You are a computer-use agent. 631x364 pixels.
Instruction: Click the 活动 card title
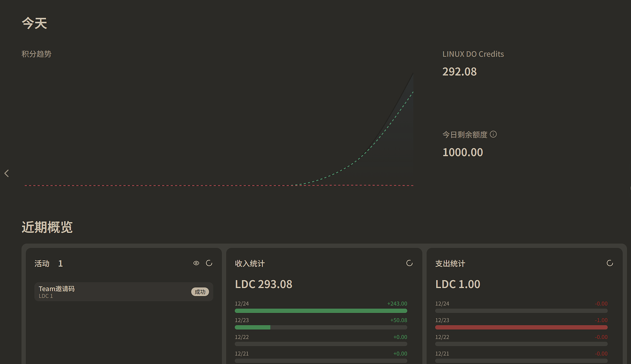pyautogui.click(x=42, y=263)
